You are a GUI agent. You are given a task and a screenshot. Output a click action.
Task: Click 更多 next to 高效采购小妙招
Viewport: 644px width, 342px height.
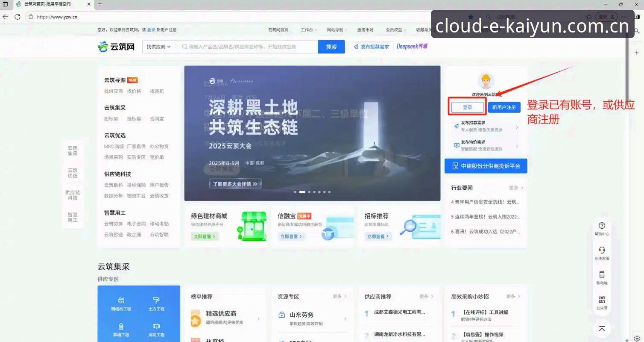(513, 296)
